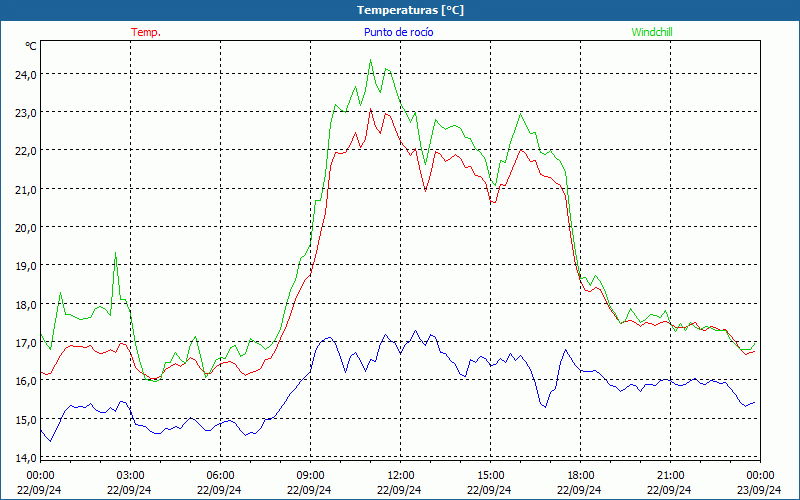Screen dimensions: 800x500
Task: Click the 03:00 time axis label
Action: (x=130, y=476)
